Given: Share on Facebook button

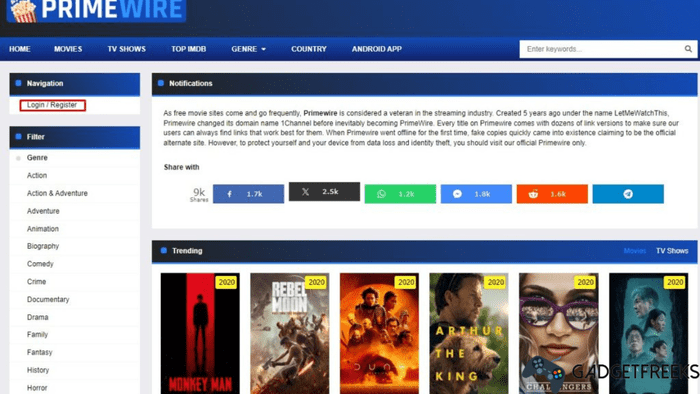Looking at the screenshot, I should [x=248, y=194].
